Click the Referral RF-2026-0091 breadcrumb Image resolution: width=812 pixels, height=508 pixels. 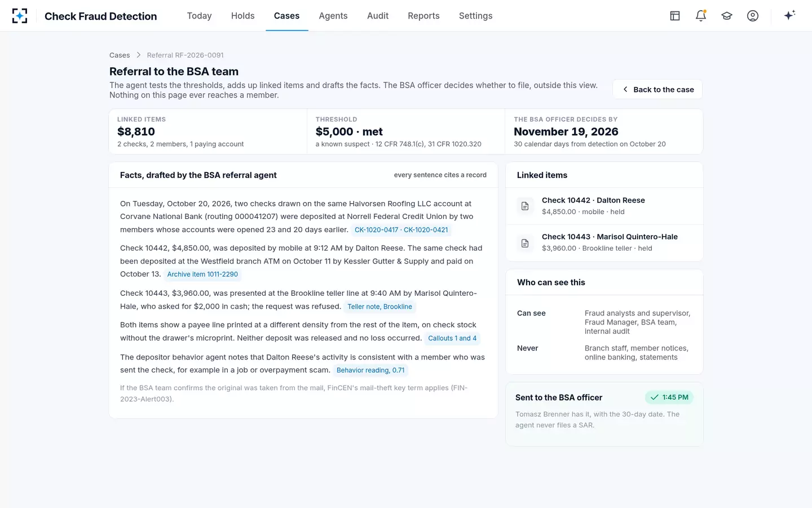[x=186, y=55]
